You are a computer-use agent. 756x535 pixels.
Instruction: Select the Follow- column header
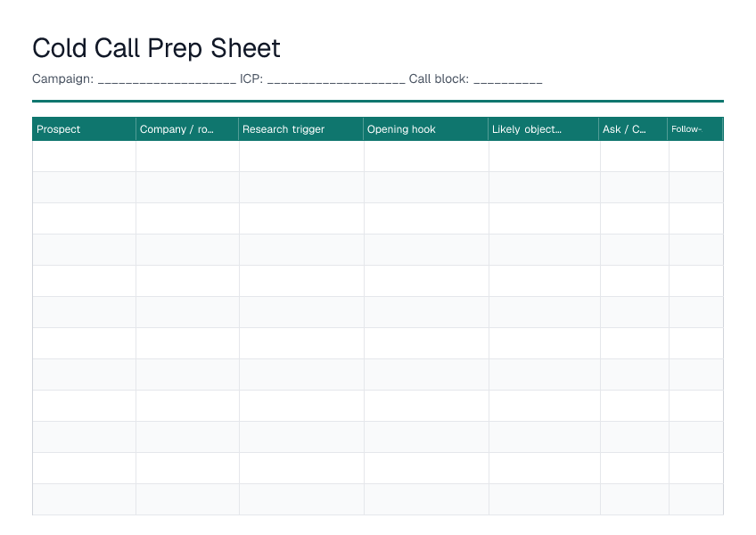[694, 129]
